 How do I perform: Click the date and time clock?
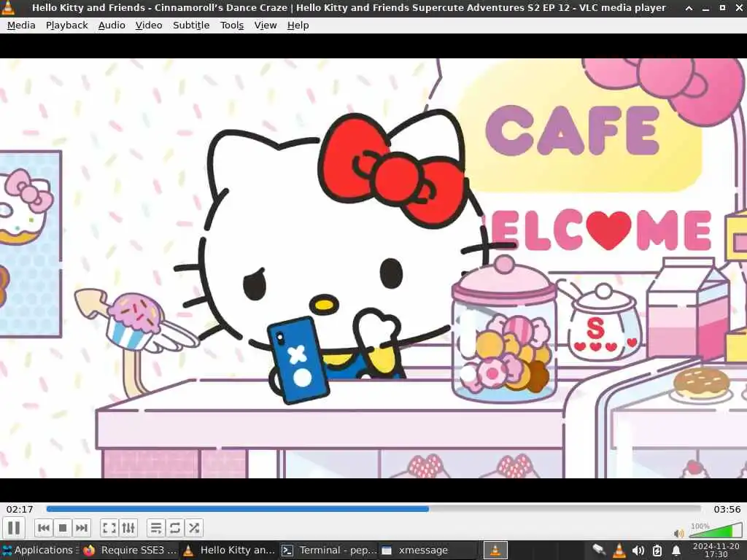tap(716, 551)
